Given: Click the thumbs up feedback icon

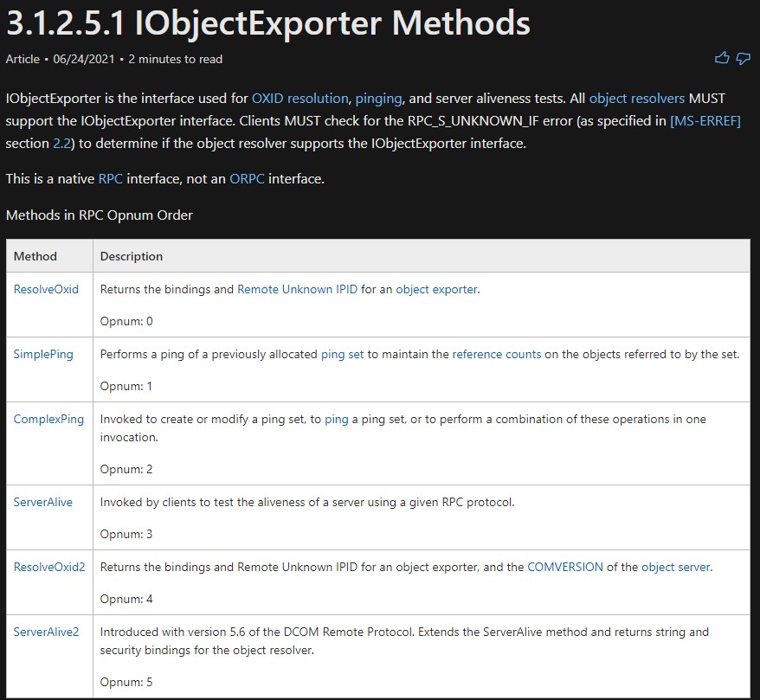Looking at the screenshot, I should point(722,58).
